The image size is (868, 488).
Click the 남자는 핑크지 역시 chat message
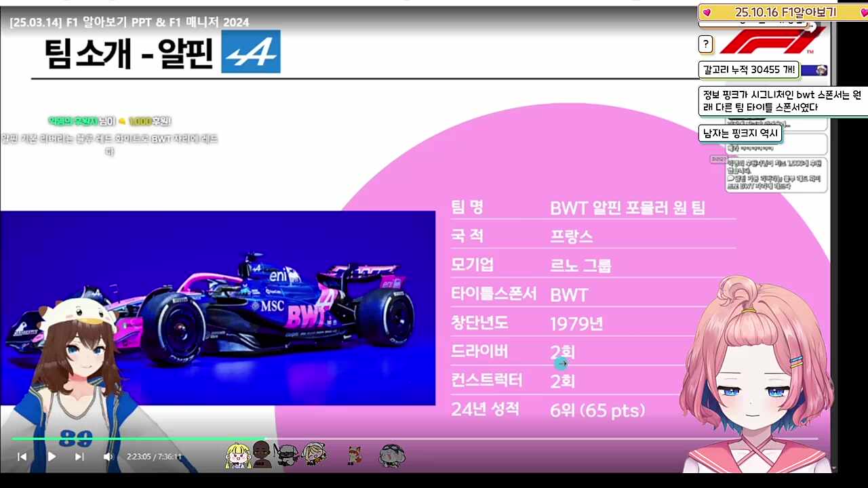pyautogui.click(x=740, y=134)
